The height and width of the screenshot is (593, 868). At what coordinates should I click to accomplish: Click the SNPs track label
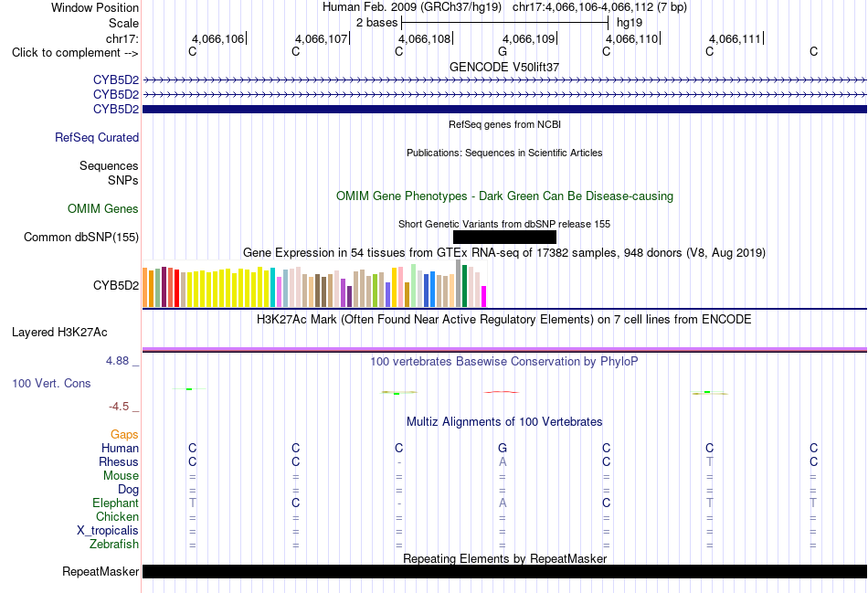pyautogui.click(x=123, y=180)
